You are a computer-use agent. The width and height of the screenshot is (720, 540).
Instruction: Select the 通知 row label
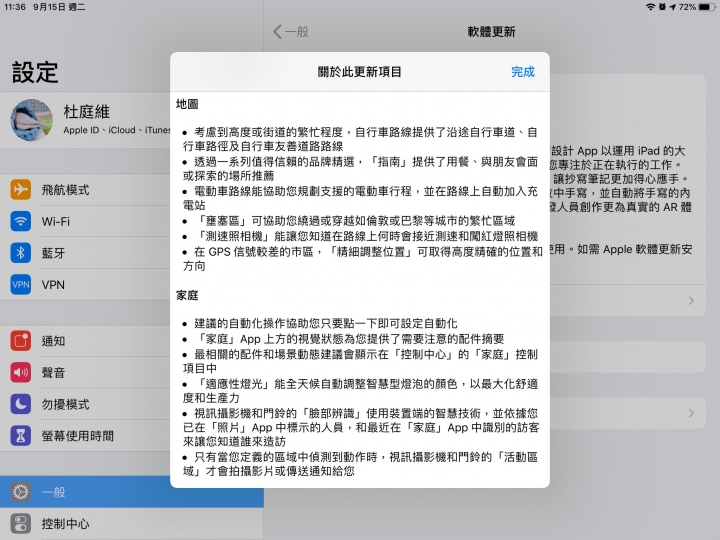(x=53, y=341)
